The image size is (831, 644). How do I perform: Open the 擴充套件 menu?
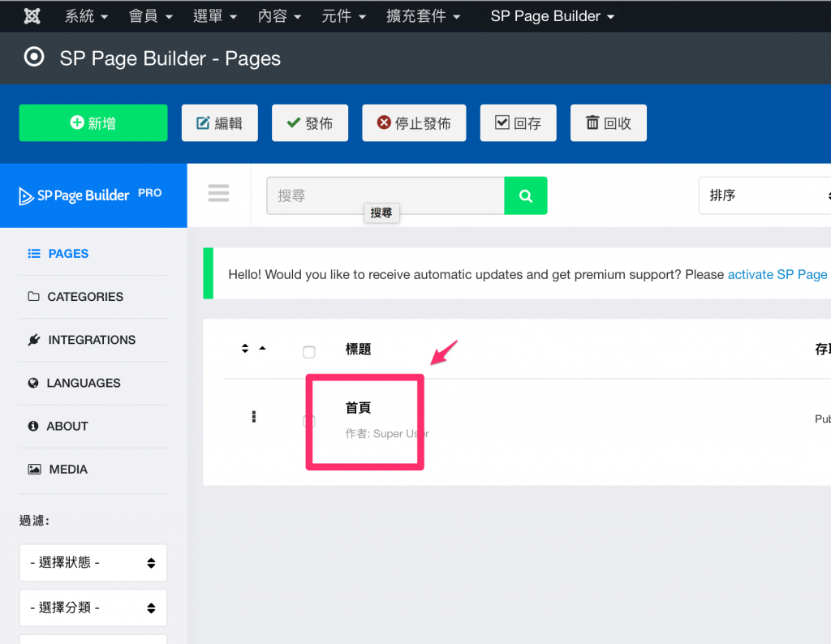pyautogui.click(x=423, y=16)
